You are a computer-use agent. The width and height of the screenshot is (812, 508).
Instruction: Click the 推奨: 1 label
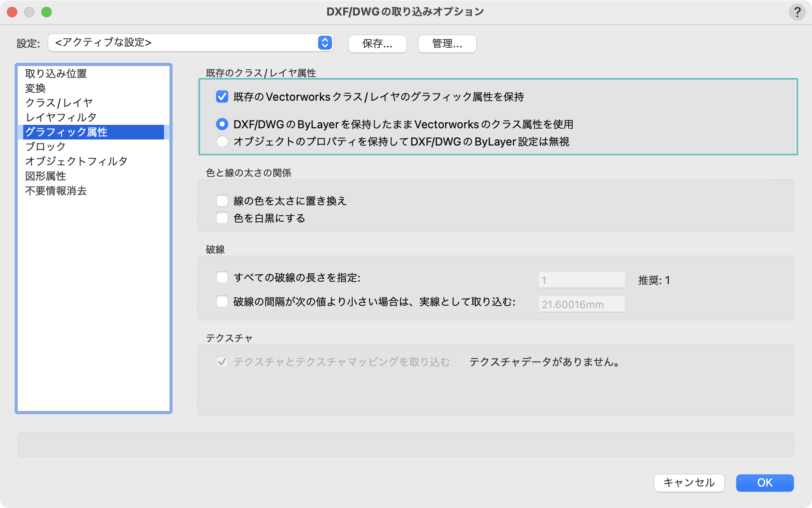654,280
